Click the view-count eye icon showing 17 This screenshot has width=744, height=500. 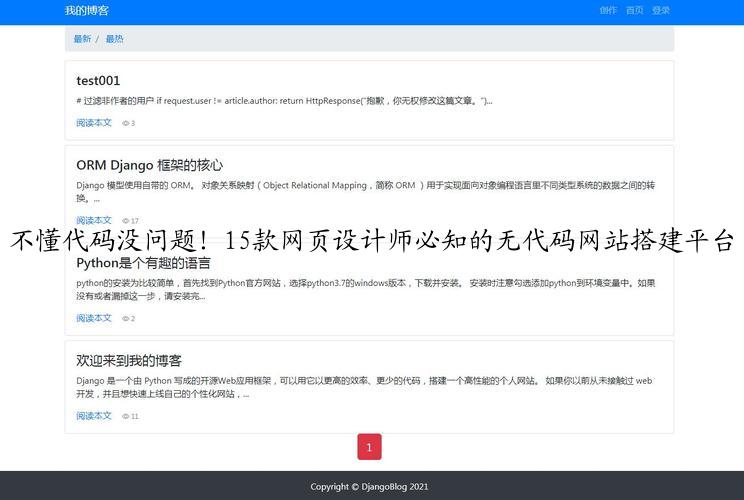click(x=126, y=221)
